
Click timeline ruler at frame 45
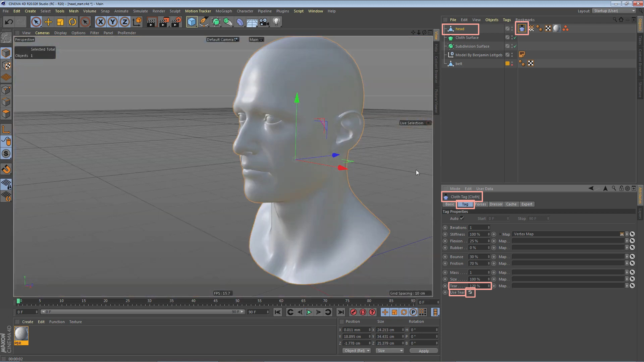click(215, 301)
